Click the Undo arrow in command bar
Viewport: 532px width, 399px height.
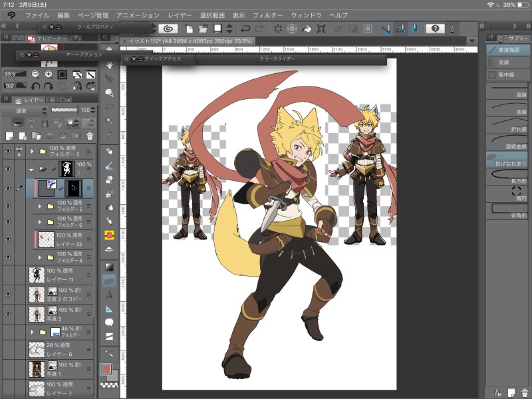coord(245,29)
